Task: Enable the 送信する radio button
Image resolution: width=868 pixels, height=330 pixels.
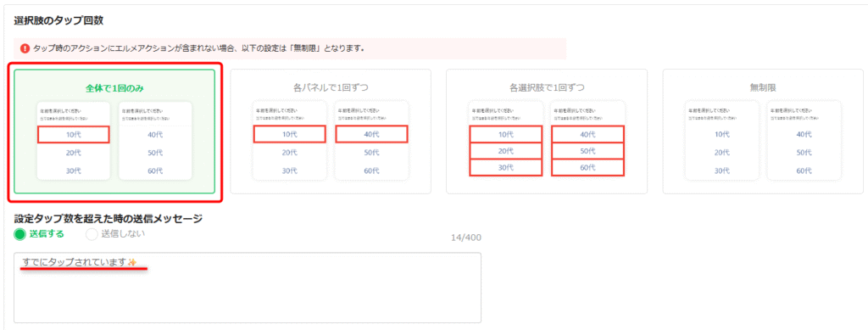Action: pos(20,234)
